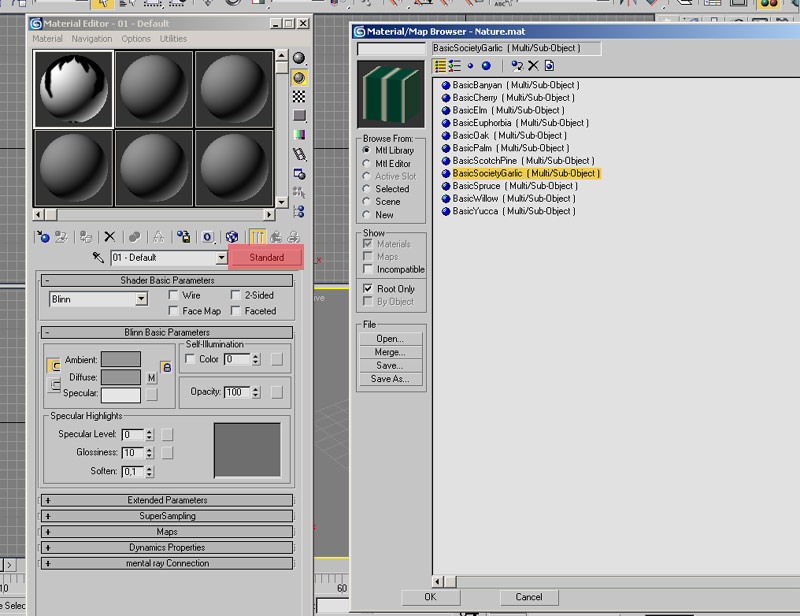Click Delete From Library X icon
Screen dimensions: 800x616
tap(533, 66)
